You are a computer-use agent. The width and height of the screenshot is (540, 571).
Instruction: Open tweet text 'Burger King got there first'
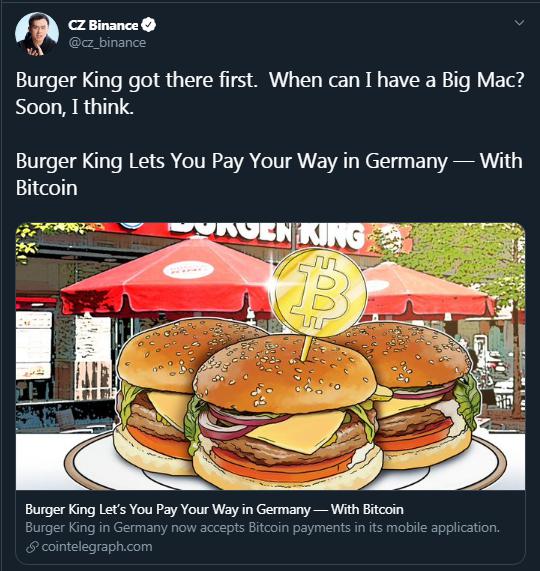click(x=137, y=80)
